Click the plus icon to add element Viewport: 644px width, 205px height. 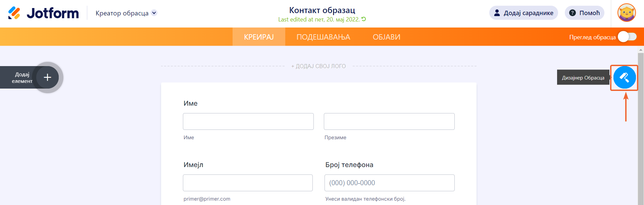[x=48, y=78]
